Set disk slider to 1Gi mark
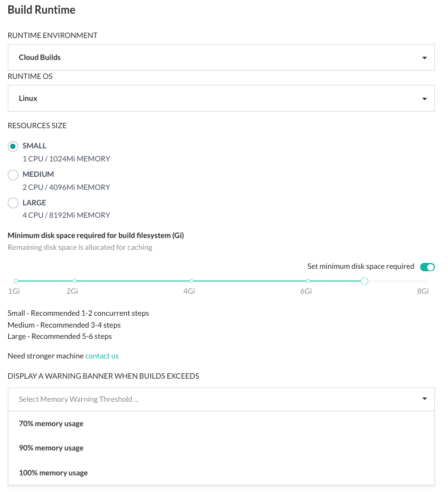Viewport: 448px width, 492px height. 16,281
